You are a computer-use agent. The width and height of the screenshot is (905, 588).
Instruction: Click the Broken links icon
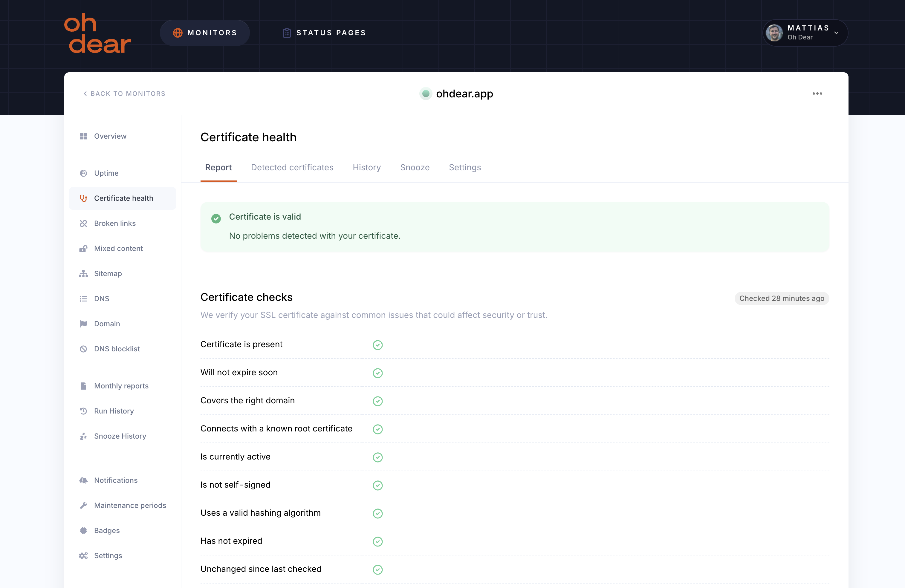click(x=83, y=223)
